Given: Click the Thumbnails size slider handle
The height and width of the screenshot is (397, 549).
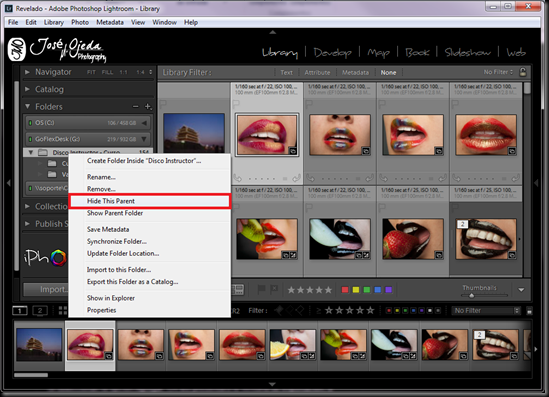Looking at the screenshot, I should [x=472, y=295].
